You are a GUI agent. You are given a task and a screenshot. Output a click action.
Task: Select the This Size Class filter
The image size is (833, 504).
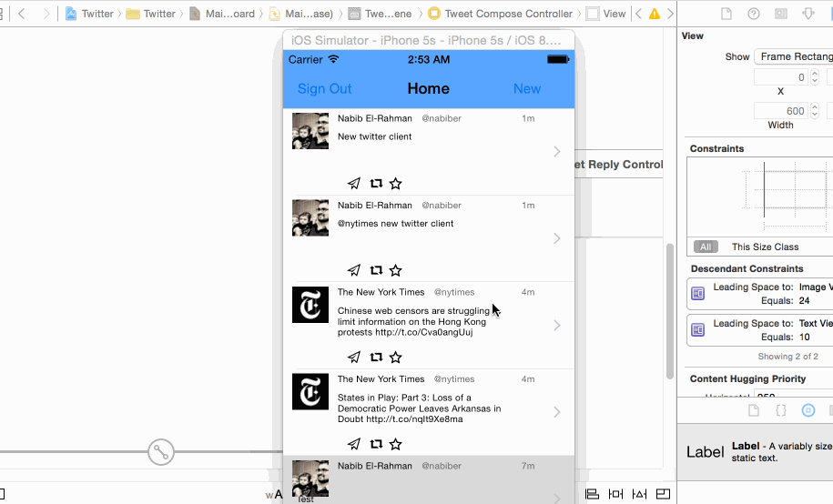pos(765,247)
